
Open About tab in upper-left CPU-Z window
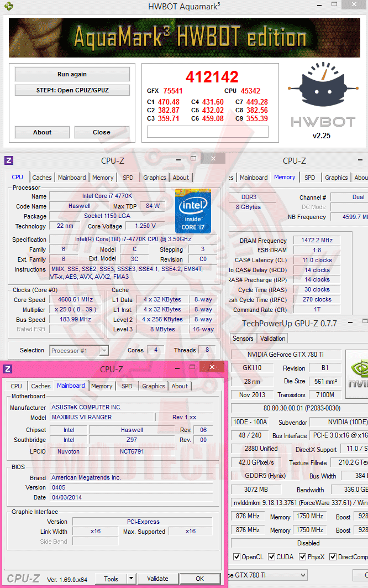[181, 178]
